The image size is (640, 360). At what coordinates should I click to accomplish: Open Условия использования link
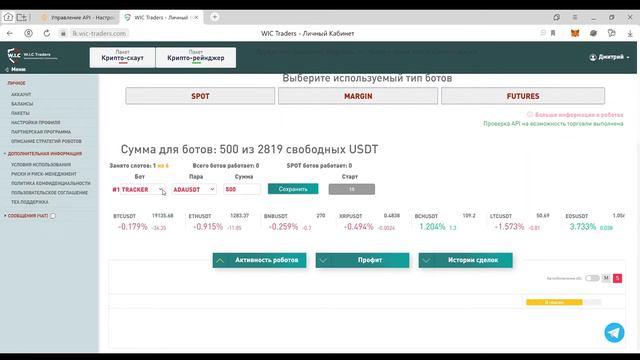(41, 164)
